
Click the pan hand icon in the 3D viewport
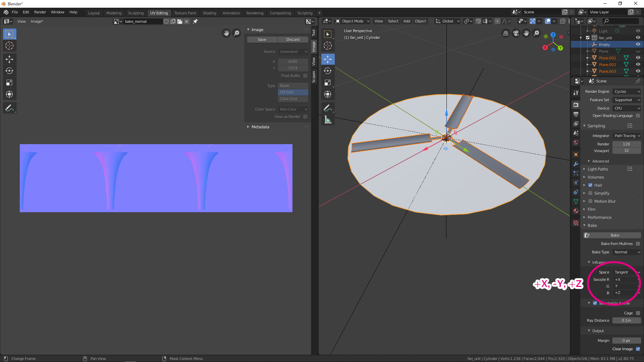click(x=526, y=33)
